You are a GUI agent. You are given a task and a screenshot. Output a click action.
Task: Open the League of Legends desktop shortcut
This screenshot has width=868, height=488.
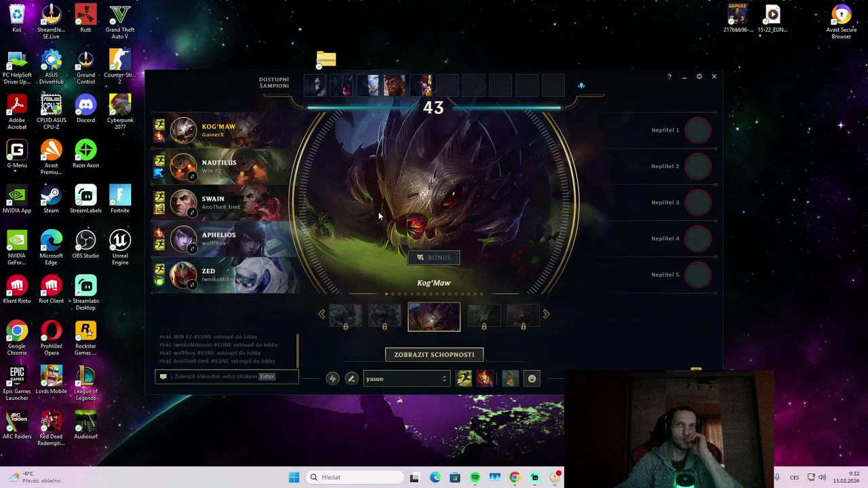(x=85, y=384)
